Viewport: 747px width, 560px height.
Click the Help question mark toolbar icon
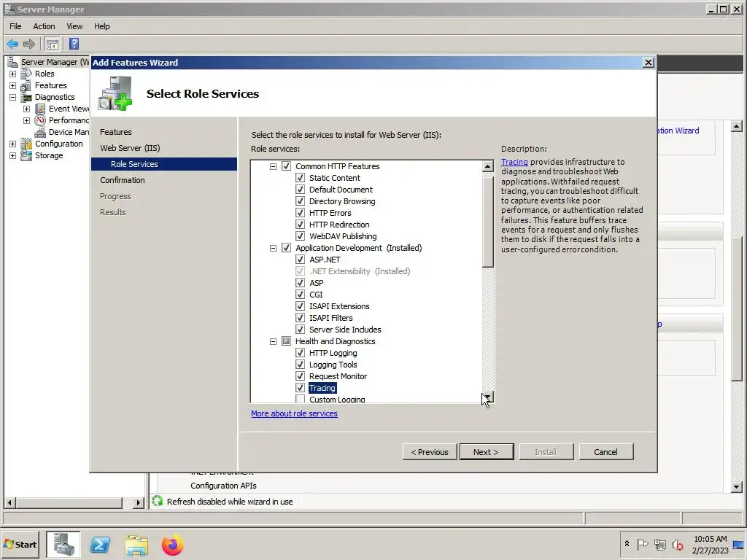(x=74, y=44)
